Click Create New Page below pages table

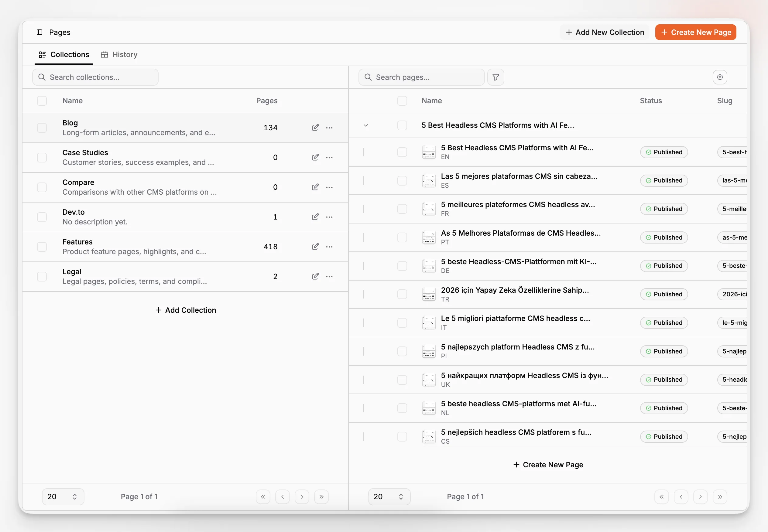pos(548,465)
